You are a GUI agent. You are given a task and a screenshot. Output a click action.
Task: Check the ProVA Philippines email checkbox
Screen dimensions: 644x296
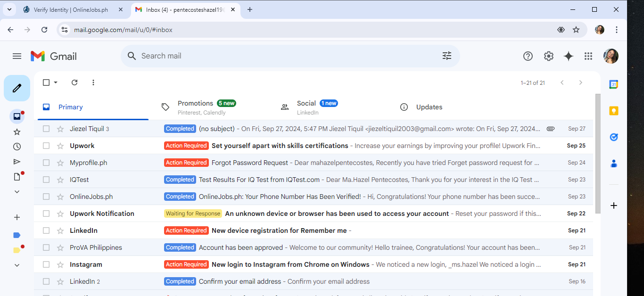tap(46, 247)
